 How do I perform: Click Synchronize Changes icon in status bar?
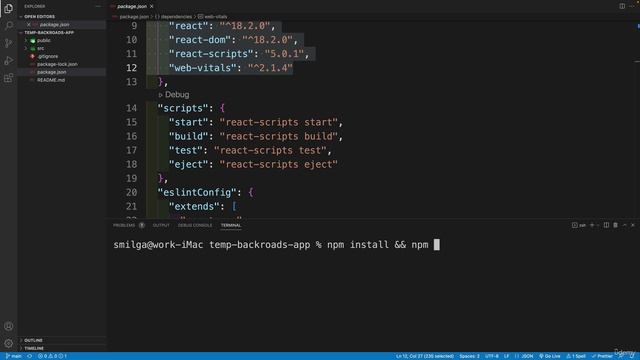coord(29,356)
